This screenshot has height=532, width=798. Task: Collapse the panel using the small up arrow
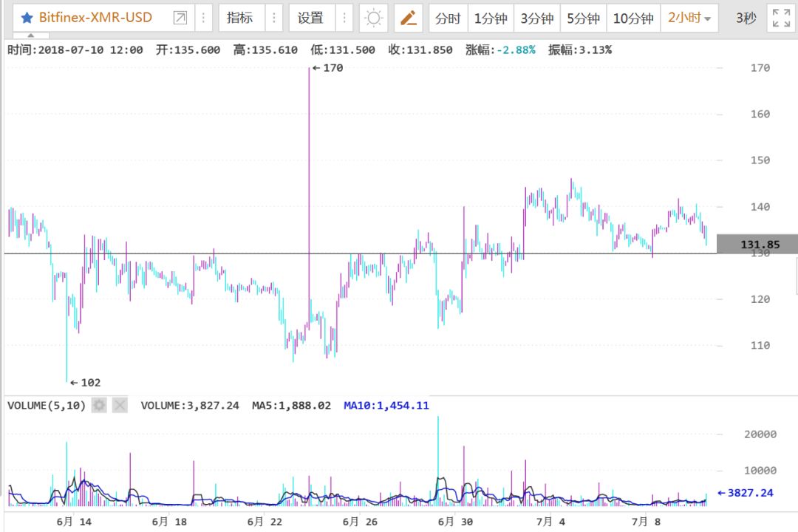pos(30,35)
